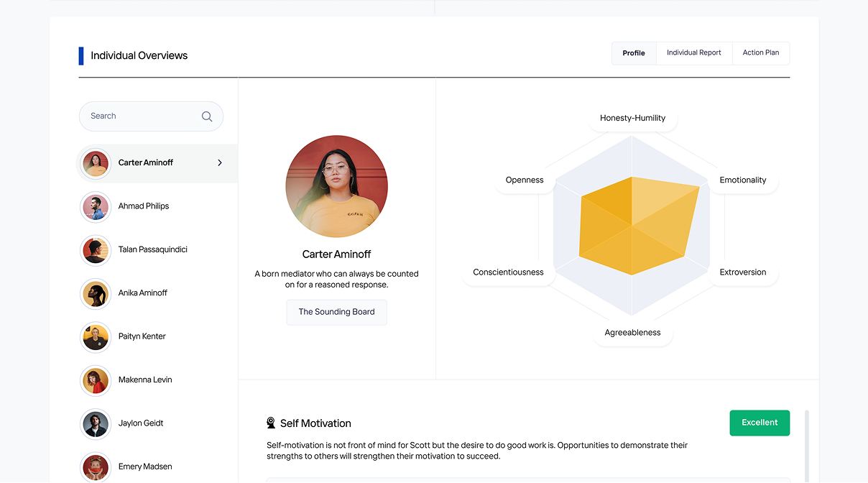Click Paityn Kenter's avatar icon
The height and width of the screenshot is (483, 868).
pyautogui.click(x=95, y=337)
